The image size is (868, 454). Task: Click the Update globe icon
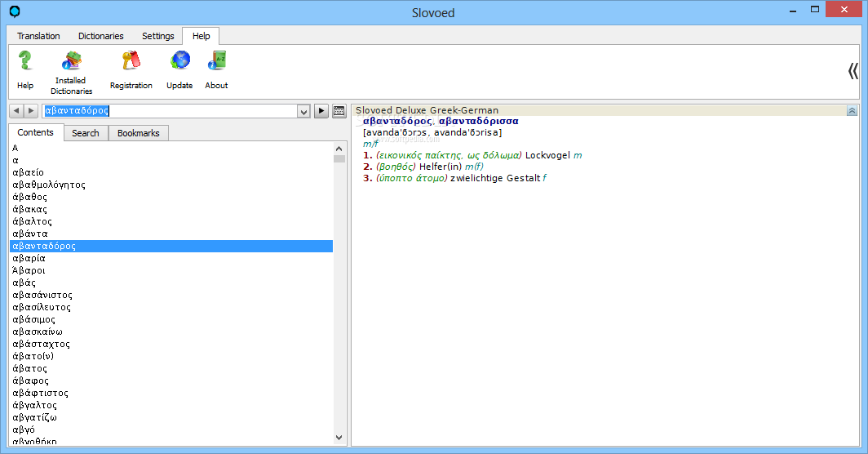tap(180, 61)
